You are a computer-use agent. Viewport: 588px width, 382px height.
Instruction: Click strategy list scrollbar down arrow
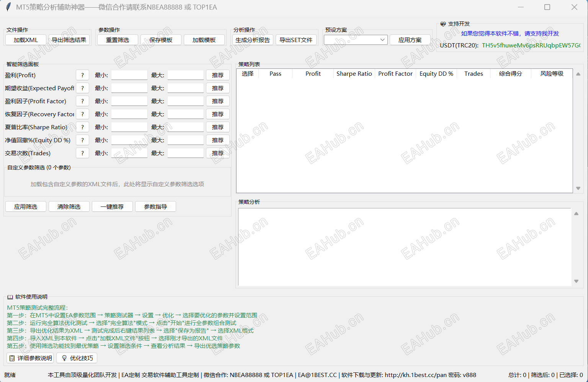(x=578, y=188)
